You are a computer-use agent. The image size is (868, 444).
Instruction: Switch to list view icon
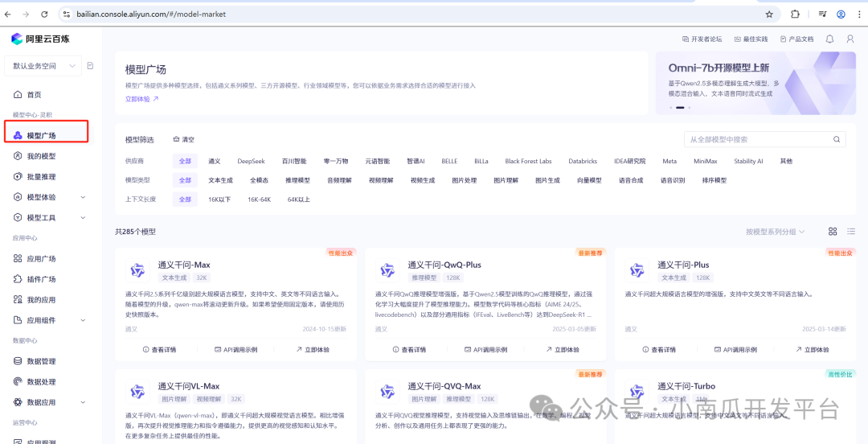[x=851, y=231]
